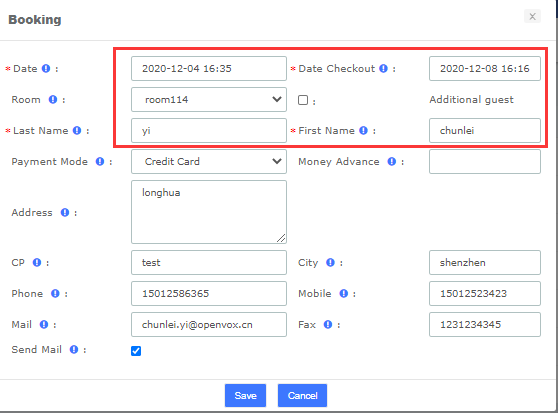This screenshot has width=558, height=413.
Task: Click the info icon beside Date label
Action: coord(46,68)
